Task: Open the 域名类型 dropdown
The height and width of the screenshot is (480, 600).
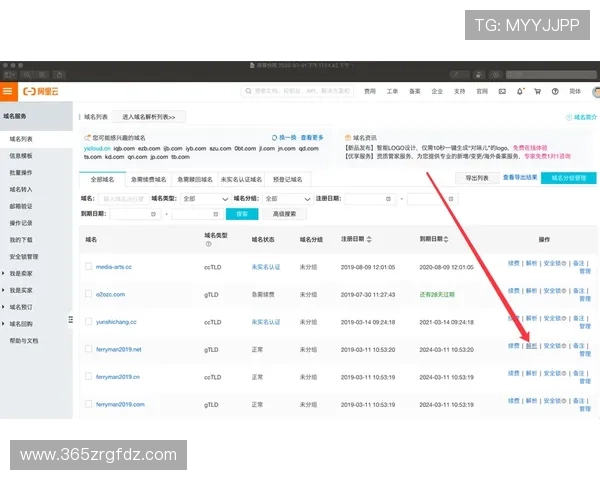Action: [205, 199]
